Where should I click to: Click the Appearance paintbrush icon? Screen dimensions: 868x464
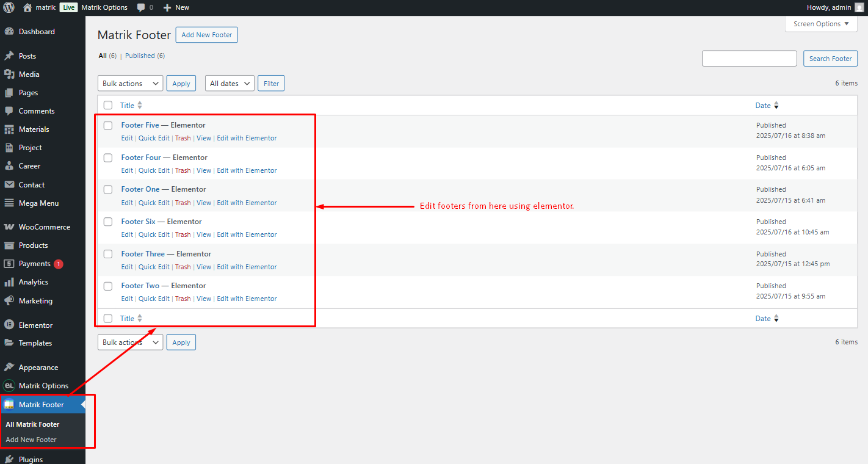point(9,368)
